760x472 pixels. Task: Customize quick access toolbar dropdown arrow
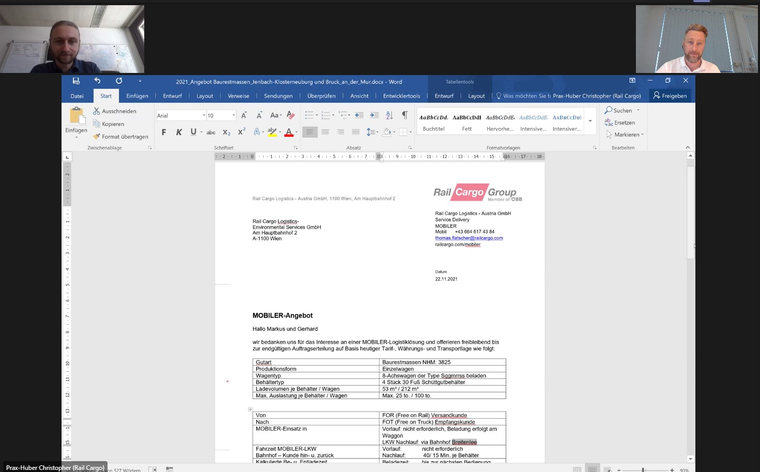tap(140, 81)
